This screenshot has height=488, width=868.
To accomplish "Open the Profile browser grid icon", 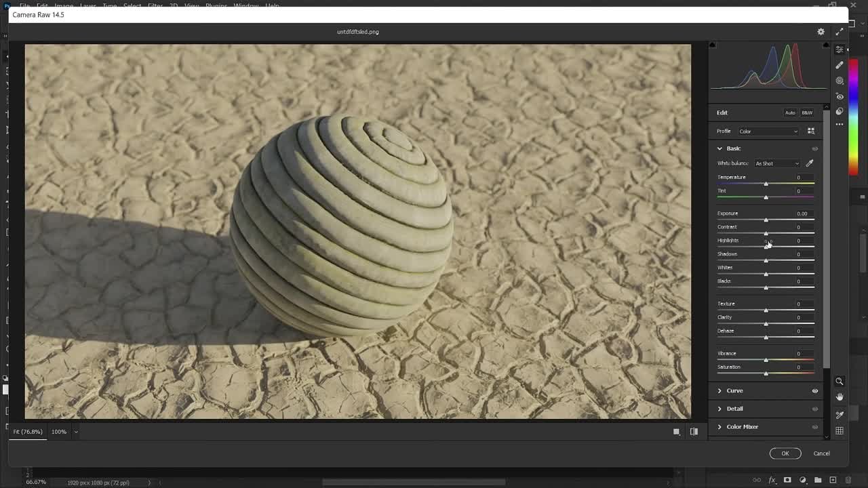I will [811, 131].
